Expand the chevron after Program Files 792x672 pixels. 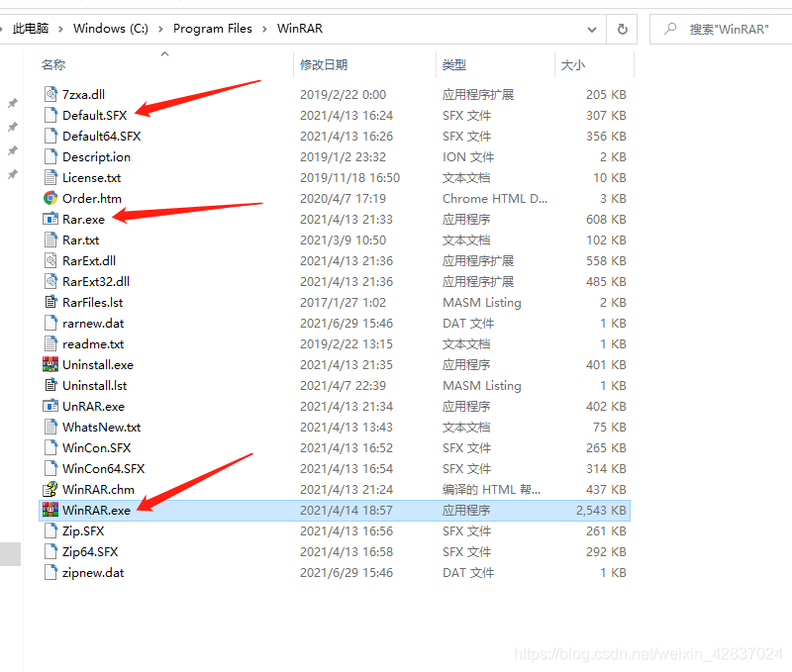coord(264,30)
